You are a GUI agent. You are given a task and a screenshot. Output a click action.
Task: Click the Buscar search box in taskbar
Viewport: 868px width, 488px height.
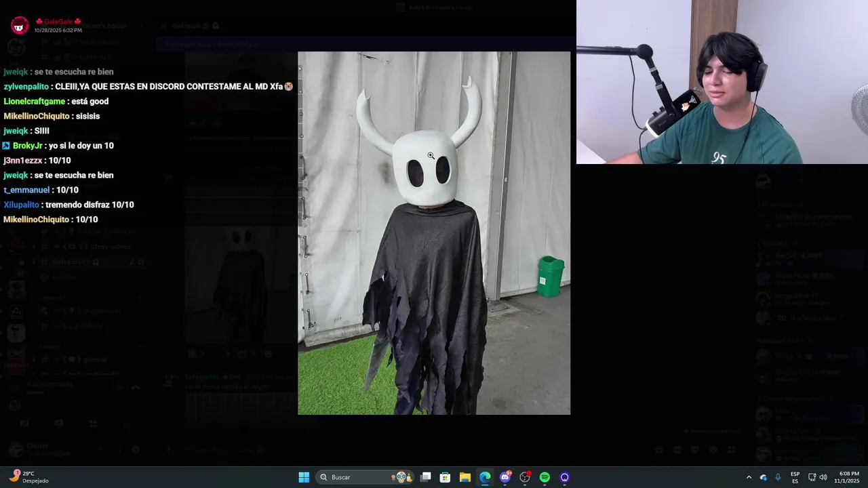point(366,477)
